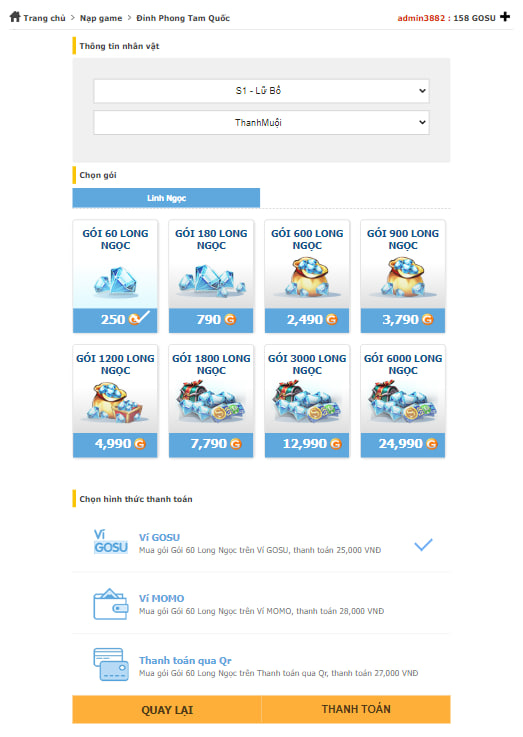Viewport: 523px width, 737px height.
Task: Choose Ví MOMO as payment method
Action: [x=261, y=604]
